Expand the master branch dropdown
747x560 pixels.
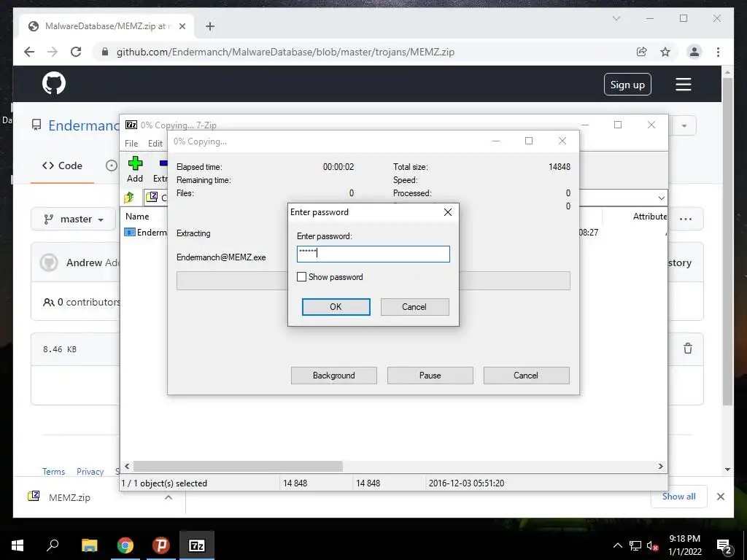tap(74, 219)
